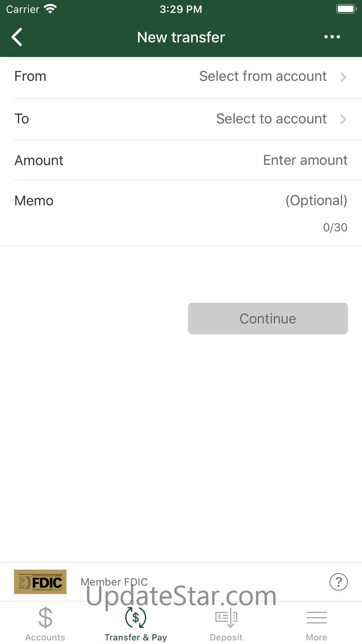
Task: Tap the Enter amount field
Action: point(305,160)
